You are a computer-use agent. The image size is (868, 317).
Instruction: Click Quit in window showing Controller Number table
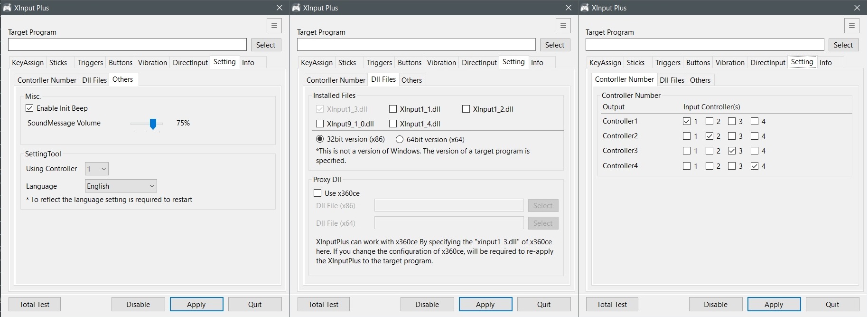832,304
